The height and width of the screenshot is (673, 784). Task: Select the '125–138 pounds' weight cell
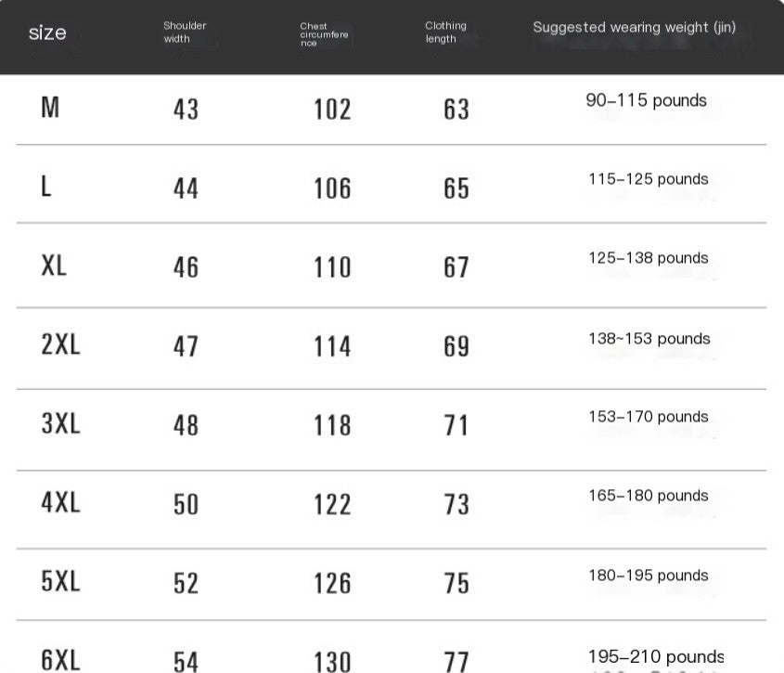(648, 258)
